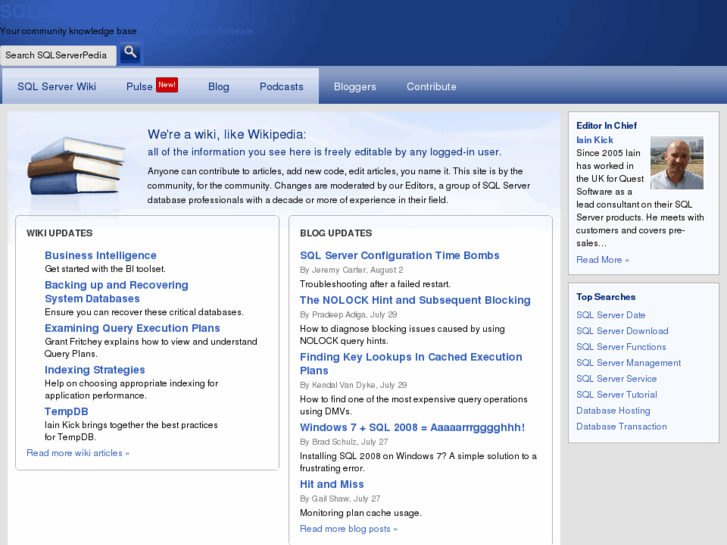Open the Hit and Miss blog post
The image size is (727, 545).
[x=332, y=485]
